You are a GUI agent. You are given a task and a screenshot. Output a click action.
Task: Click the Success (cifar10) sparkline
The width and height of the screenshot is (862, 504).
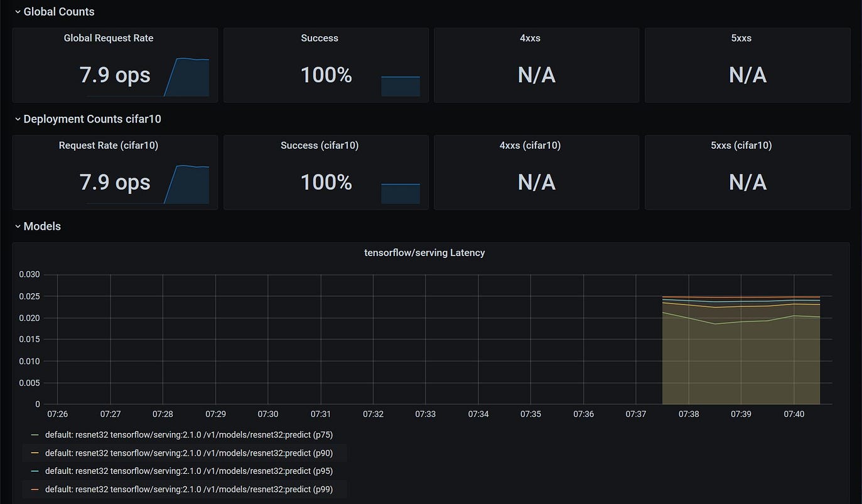[x=401, y=194]
